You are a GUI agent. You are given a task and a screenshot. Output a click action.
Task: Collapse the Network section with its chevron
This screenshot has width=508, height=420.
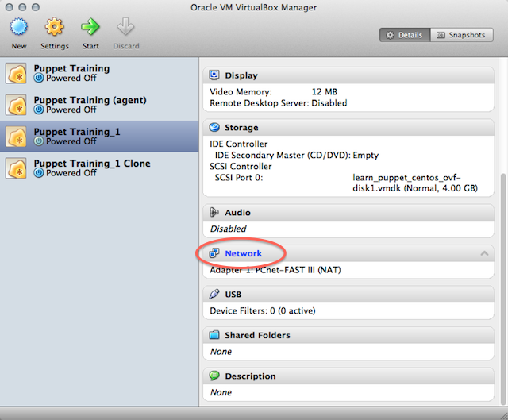coord(484,253)
